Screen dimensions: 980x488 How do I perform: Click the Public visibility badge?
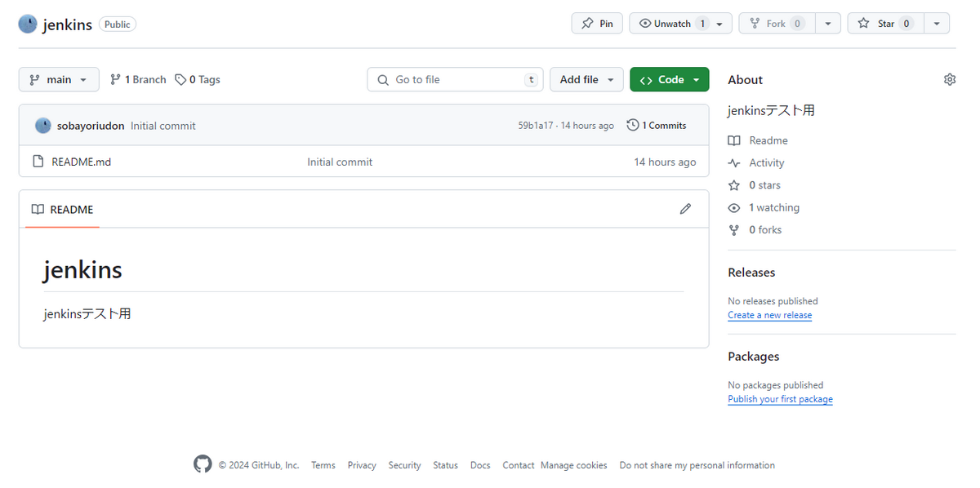[x=118, y=24]
